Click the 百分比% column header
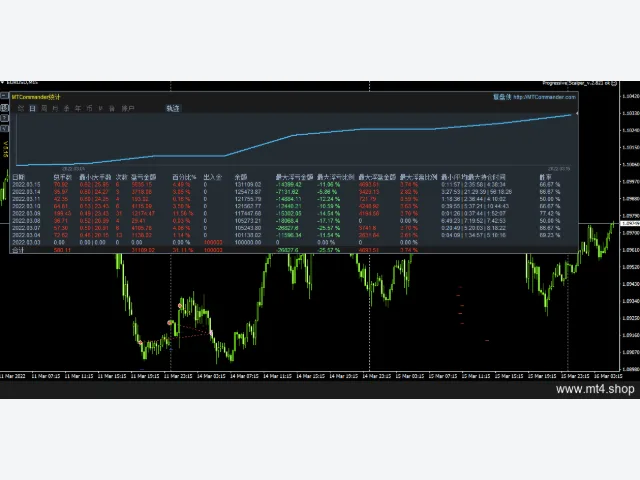The image size is (640, 480). click(184, 177)
